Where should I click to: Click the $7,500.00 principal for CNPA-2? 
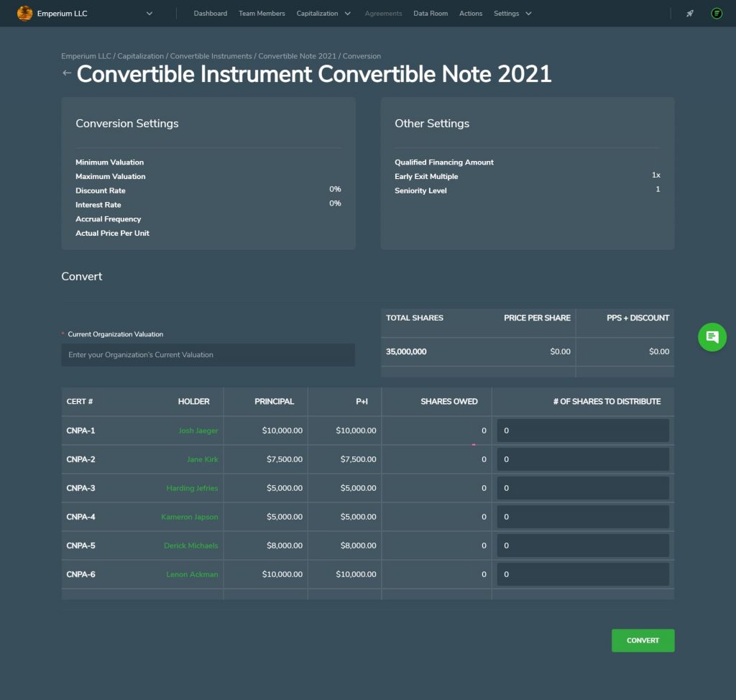click(285, 459)
